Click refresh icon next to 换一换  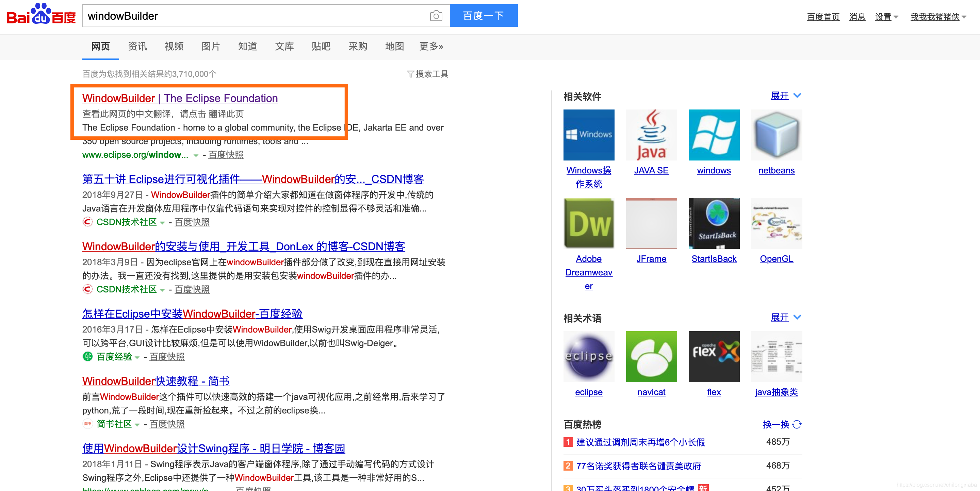(x=797, y=424)
